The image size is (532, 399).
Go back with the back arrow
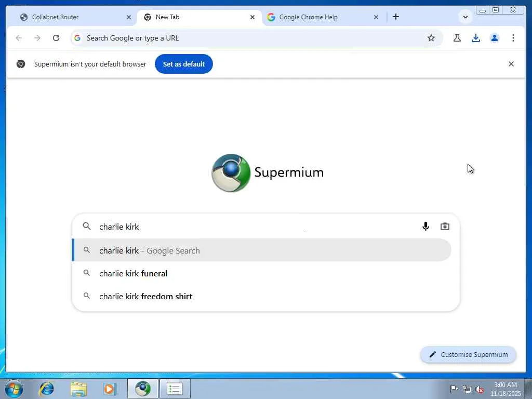(19, 38)
